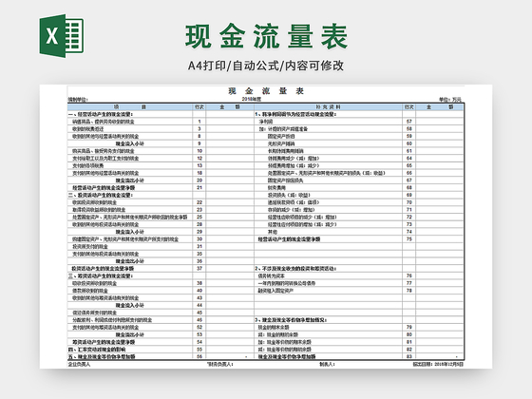Select the 其他 row, line 74
The image size is (532, 399).
[x=273, y=232]
